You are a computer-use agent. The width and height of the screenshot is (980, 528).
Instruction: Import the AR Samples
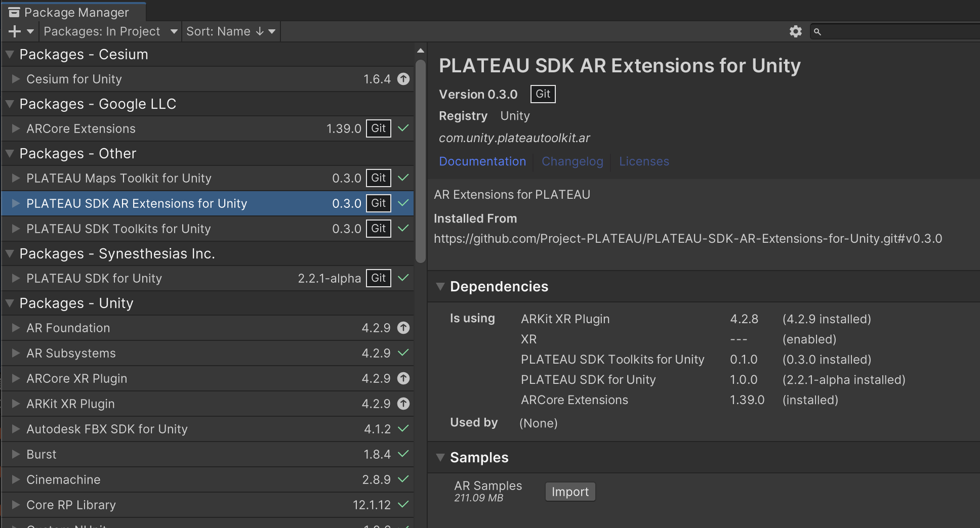(570, 492)
